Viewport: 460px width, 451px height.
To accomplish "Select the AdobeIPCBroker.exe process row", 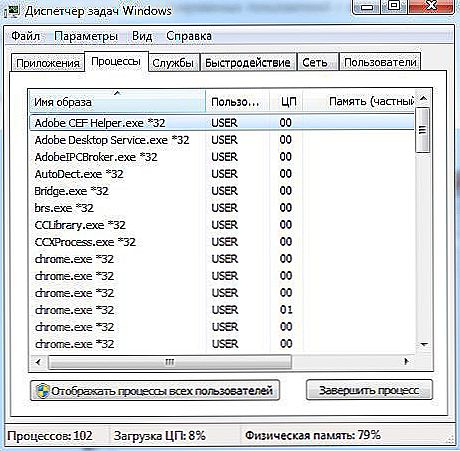I will click(x=222, y=157).
